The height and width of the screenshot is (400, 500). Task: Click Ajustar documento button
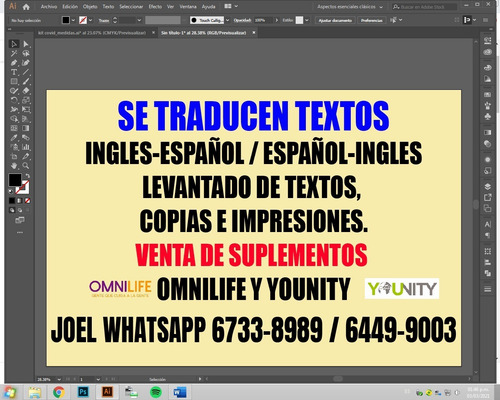pos(335,20)
